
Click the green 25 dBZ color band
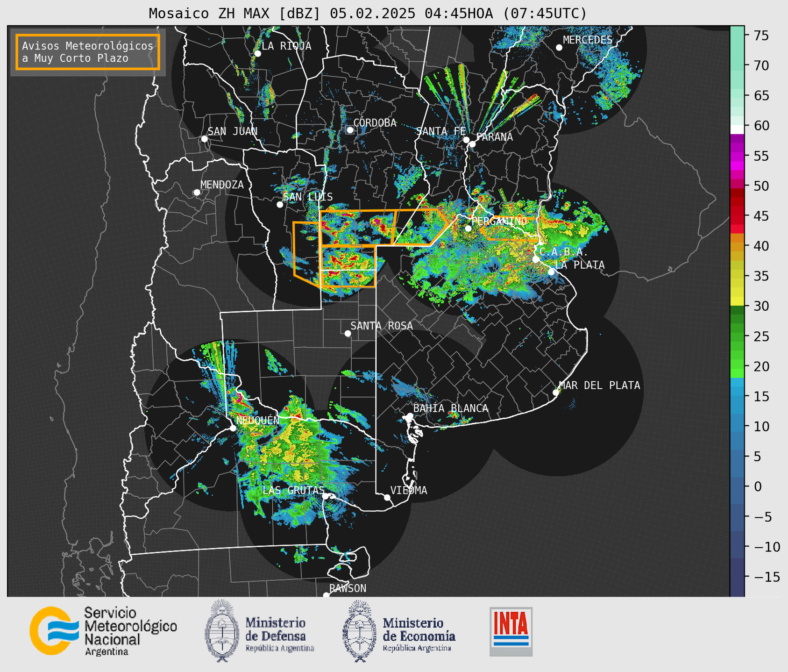(737, 336)
